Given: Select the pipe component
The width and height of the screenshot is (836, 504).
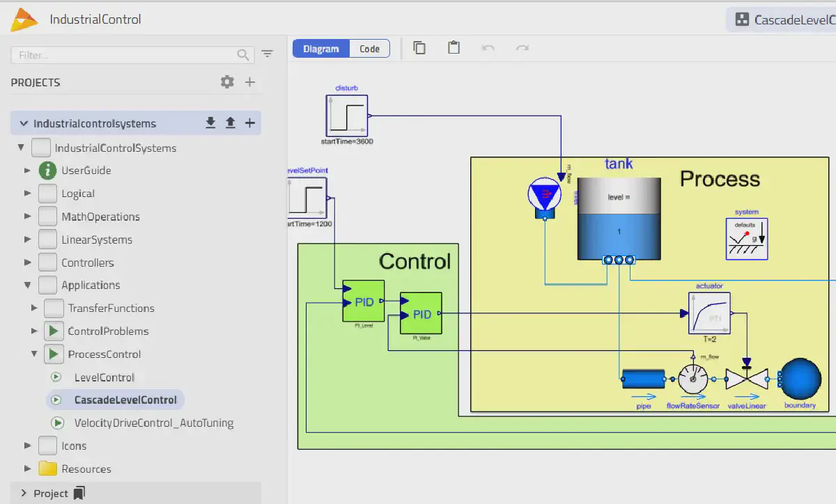Looking at the screenshot, I should [643, 379].
